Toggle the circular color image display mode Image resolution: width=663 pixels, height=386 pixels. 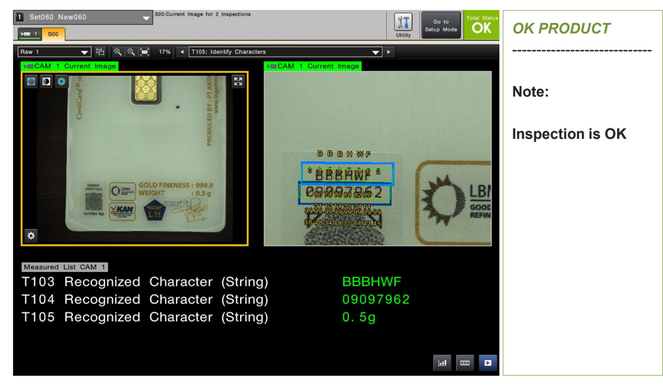61,81
